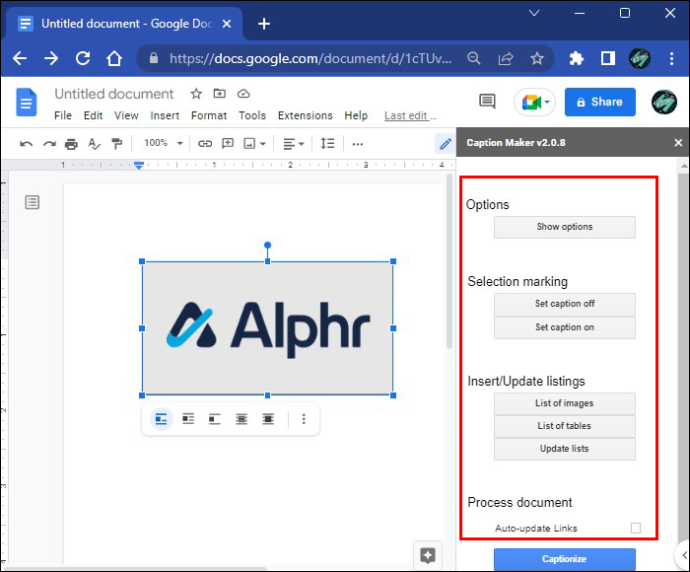This screenshot has height=572, width=690.
Task: Toggle browser side panel icon
Action: click(x=608, y=58)
